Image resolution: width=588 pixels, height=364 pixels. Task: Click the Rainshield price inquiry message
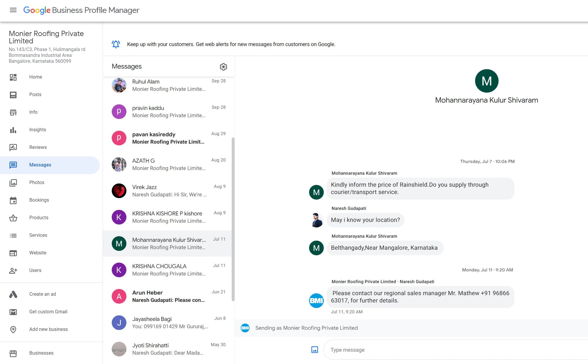420,188
